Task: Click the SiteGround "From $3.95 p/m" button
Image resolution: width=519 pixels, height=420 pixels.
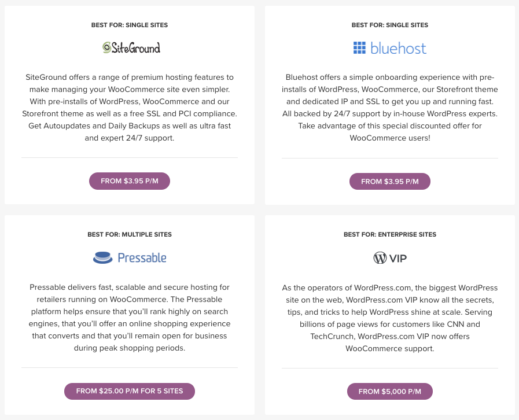Action: coord(130,181)
